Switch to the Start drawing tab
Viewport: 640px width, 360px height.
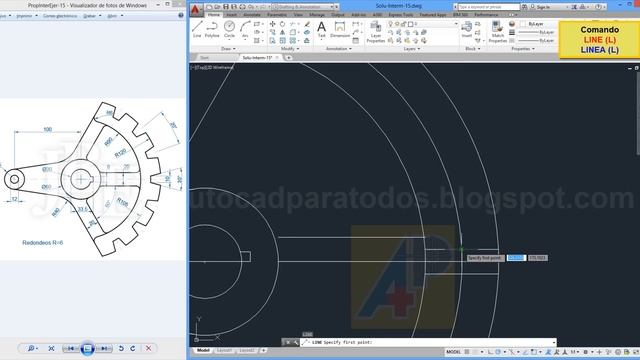tap(204, 58)
